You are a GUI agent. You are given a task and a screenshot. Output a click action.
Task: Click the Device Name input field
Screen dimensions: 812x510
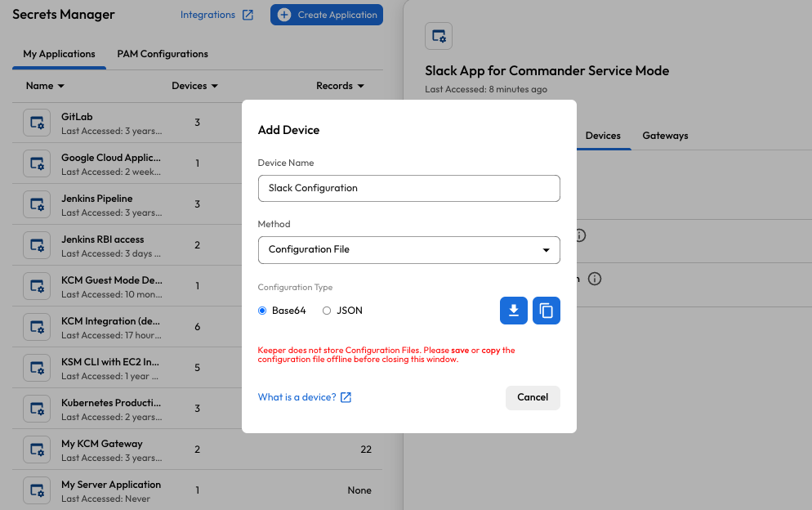[408, 188]
